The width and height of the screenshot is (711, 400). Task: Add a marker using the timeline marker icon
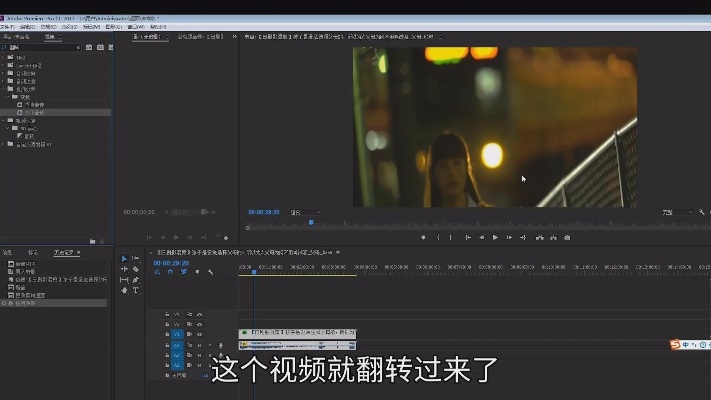[x=197, y=272]
